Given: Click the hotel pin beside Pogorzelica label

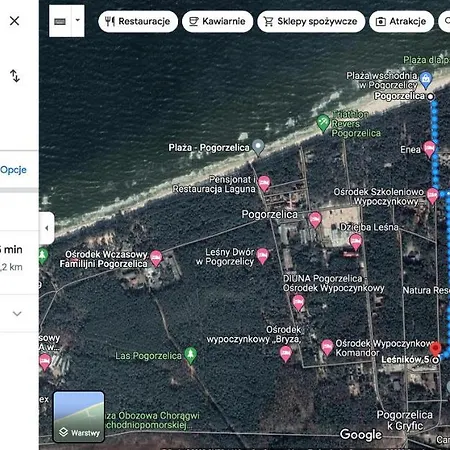Looking at the screenshot, I should point(315,220).
